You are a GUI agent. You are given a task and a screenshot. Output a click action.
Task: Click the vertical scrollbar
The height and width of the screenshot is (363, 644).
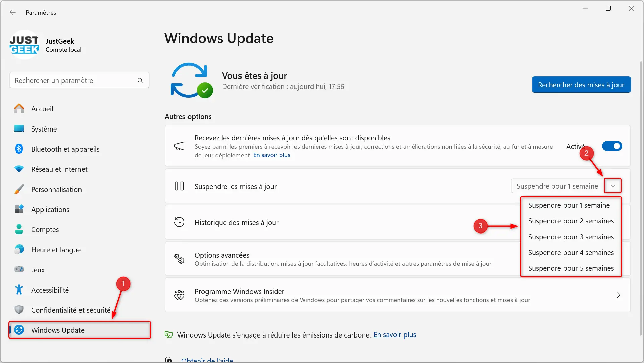[x=641, y=198]
